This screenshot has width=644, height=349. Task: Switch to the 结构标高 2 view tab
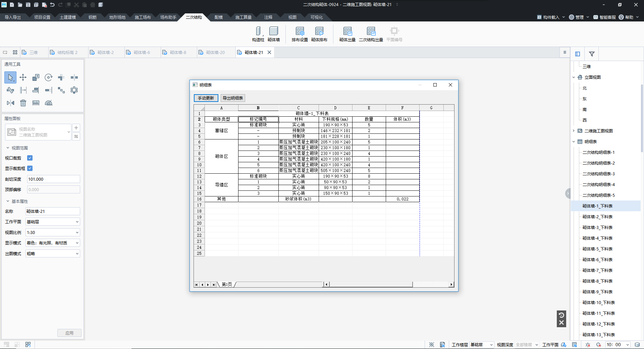[67, 53]
